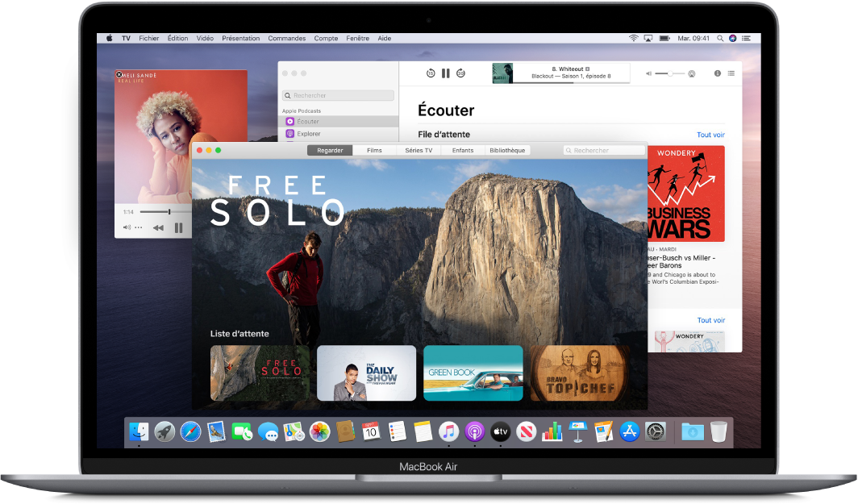The image size is (858, 504).
Task: Open the Podcasts app from the Dock
Action: [x=474, y=433]
